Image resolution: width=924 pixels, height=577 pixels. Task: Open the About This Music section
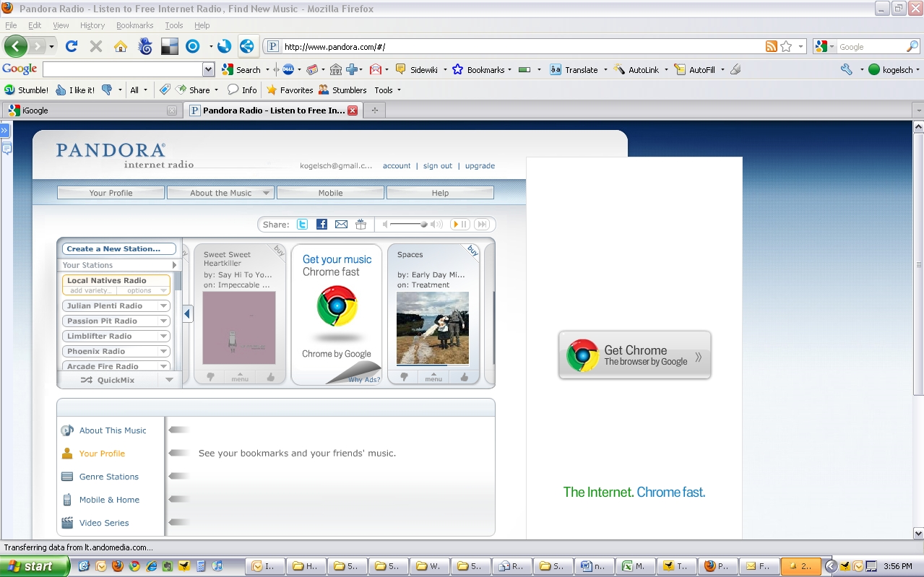pyautogui.click(x=113, y=430)
